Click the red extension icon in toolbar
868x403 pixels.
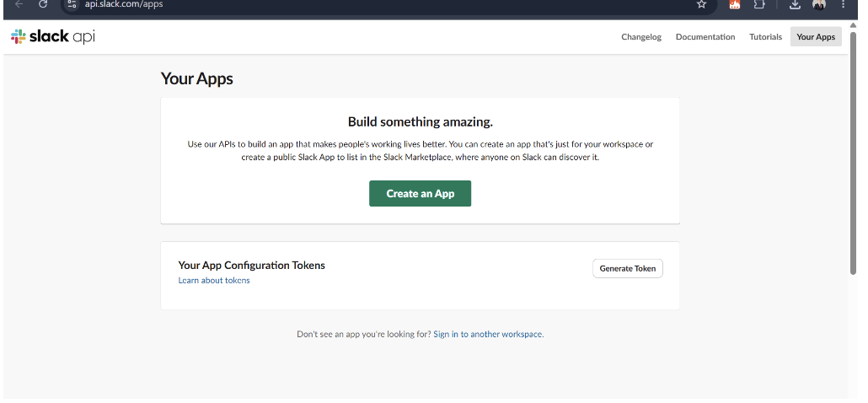[735, 4]
